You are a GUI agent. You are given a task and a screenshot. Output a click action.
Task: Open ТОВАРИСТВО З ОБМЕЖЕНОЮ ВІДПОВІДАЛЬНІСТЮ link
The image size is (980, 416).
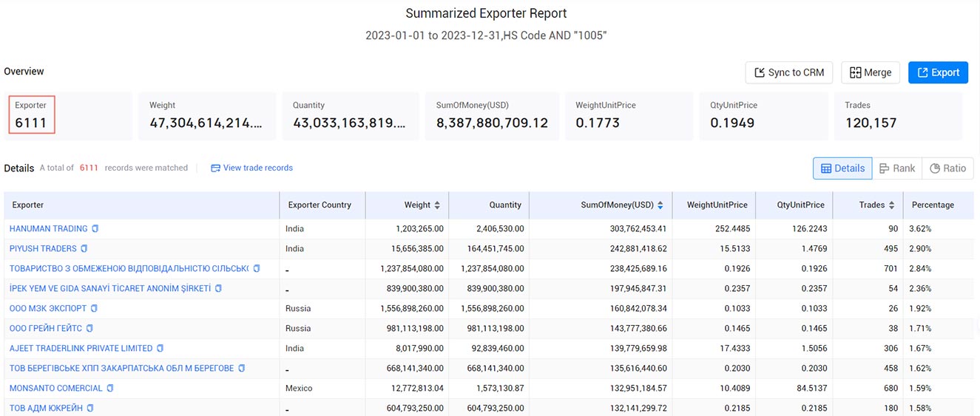129,269
